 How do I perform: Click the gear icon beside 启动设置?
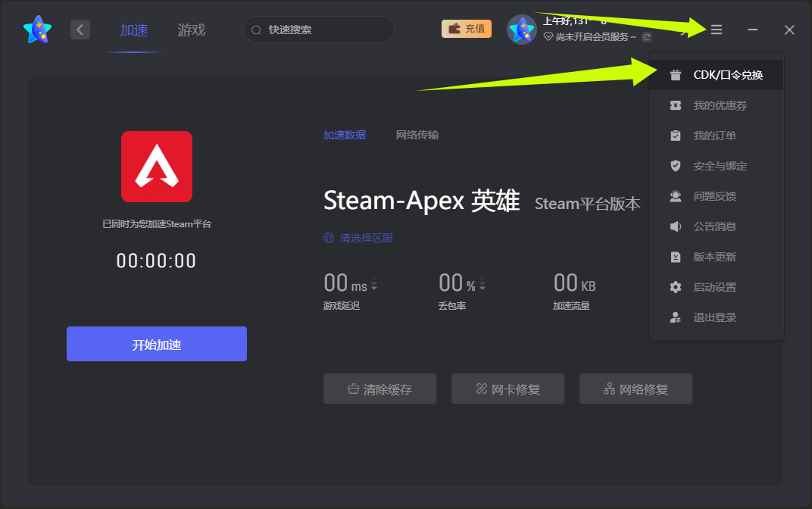(676, 287)
